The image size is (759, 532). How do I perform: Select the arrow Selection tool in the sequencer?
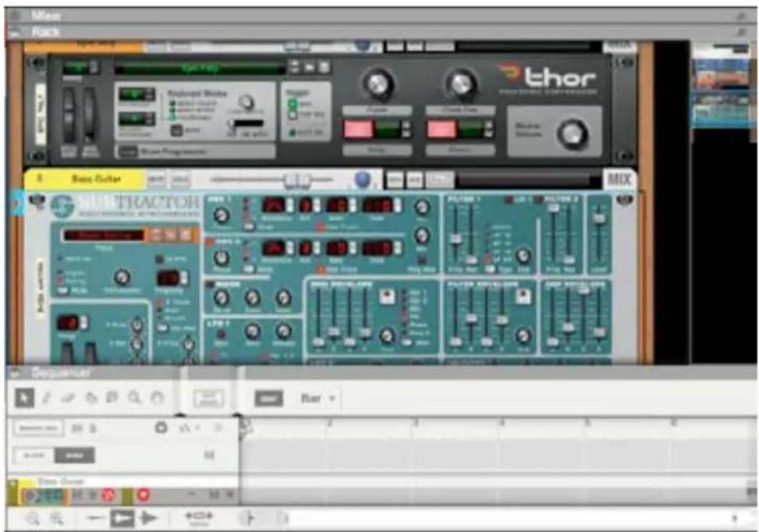(x=24, y=398)
